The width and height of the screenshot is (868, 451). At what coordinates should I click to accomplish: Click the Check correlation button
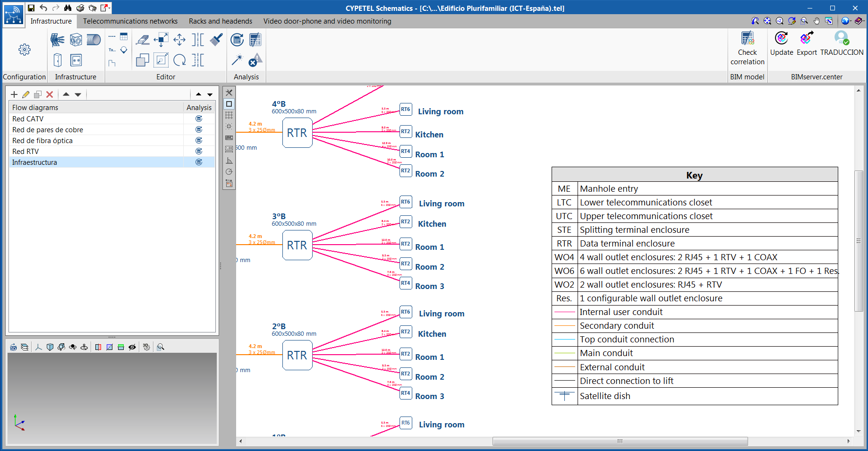click(747, 47)
